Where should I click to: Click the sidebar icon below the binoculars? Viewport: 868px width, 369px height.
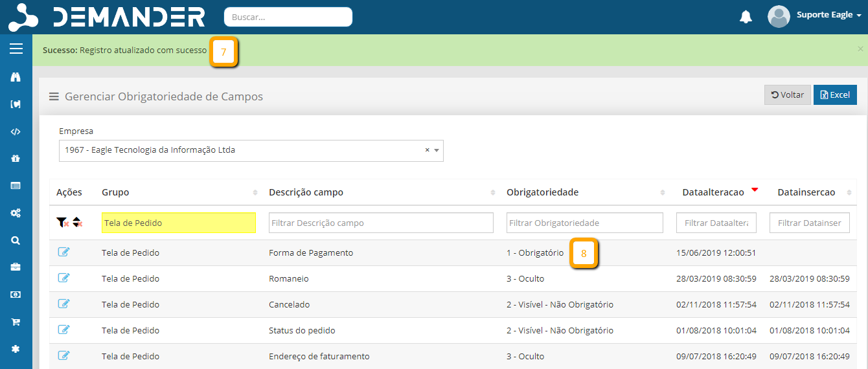click(x=16, y=104)
